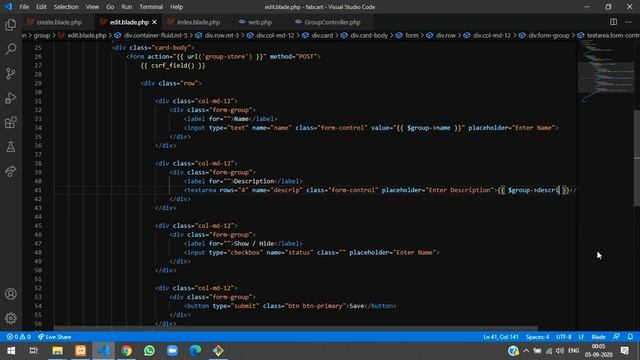The height and width of the screenshot is (360, 640).
Task: Open the Selection menu
Action: pyautogui.click(x=66, y=7)
